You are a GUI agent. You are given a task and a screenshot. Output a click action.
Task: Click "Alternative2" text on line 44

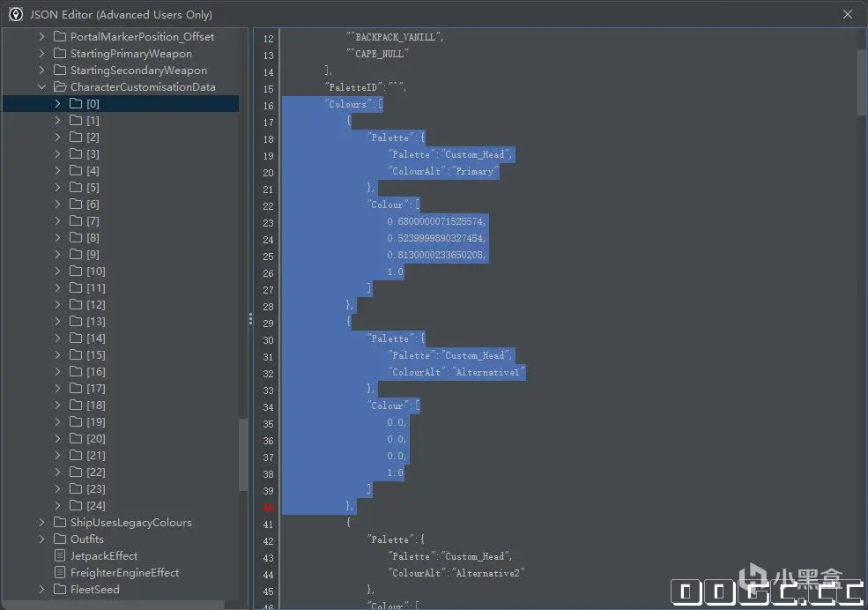coord(487,573)
